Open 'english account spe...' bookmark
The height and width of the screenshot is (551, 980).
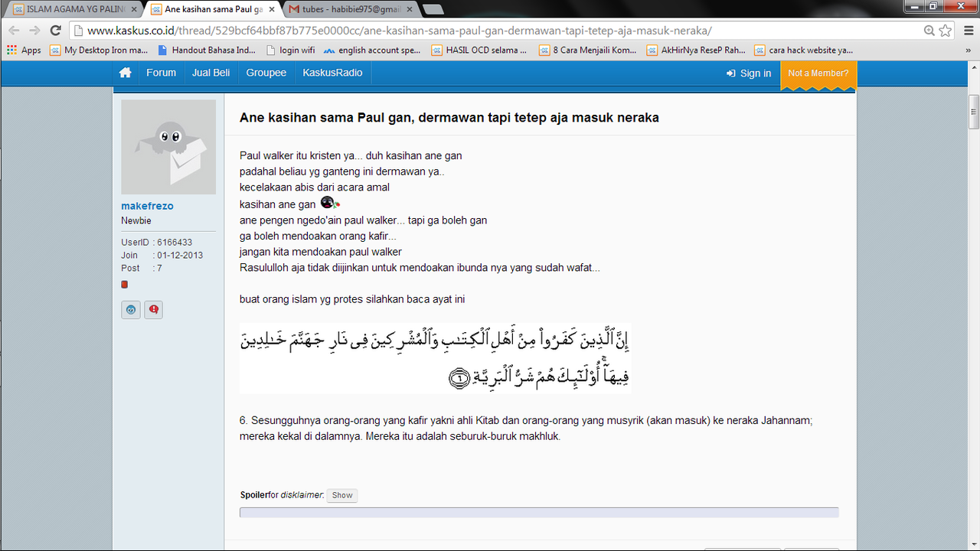372,50
